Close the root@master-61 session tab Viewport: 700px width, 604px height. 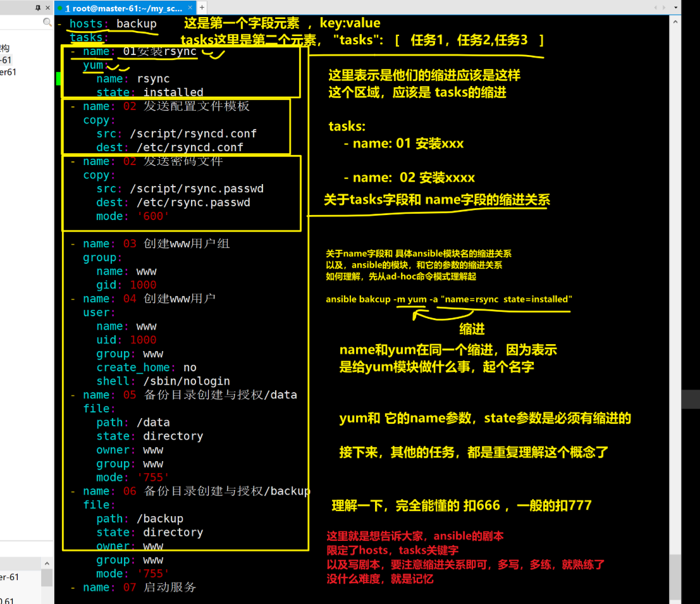(190, 8)
